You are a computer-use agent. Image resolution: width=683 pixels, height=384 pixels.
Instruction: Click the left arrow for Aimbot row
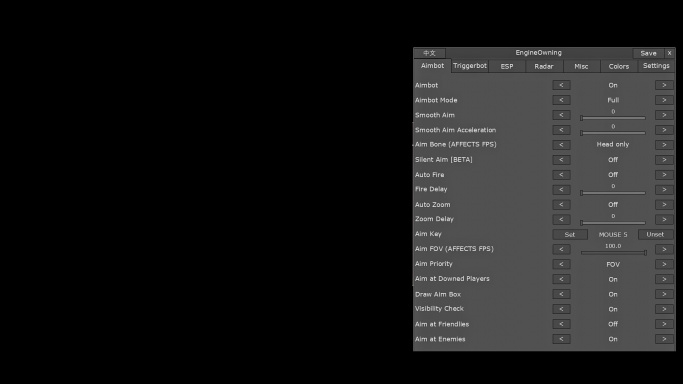(x=561, y=85)
